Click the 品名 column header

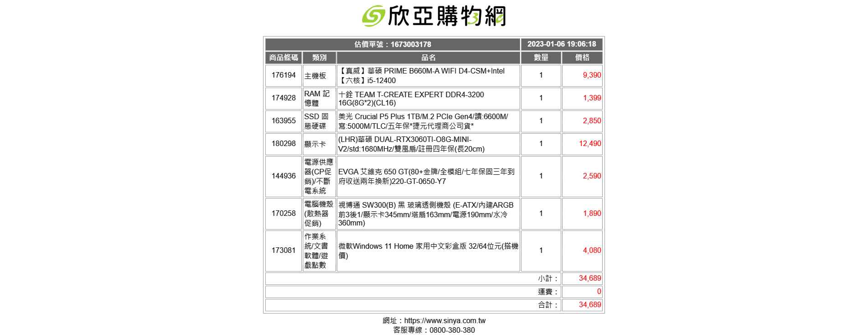(428, 58)
